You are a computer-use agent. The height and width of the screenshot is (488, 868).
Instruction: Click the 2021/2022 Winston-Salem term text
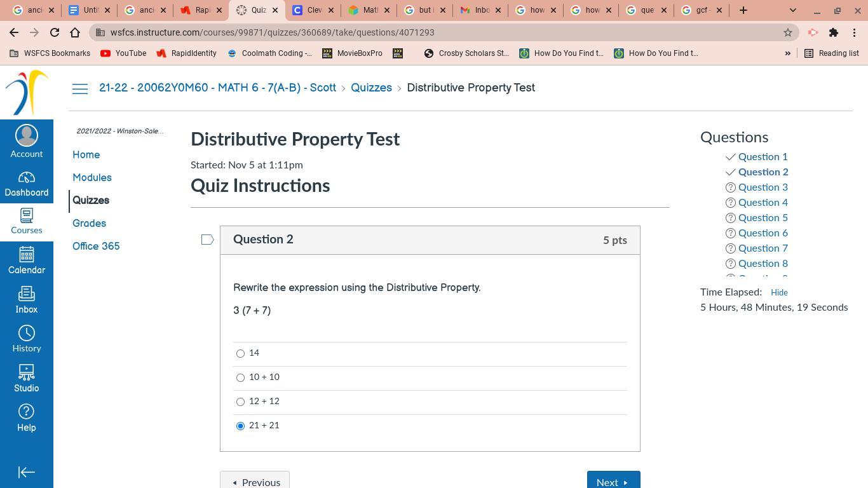click(x=119, y=131)
